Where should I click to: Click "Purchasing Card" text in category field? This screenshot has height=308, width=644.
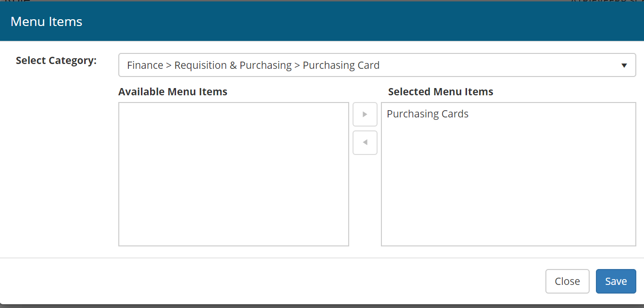(x=341, y=65)
